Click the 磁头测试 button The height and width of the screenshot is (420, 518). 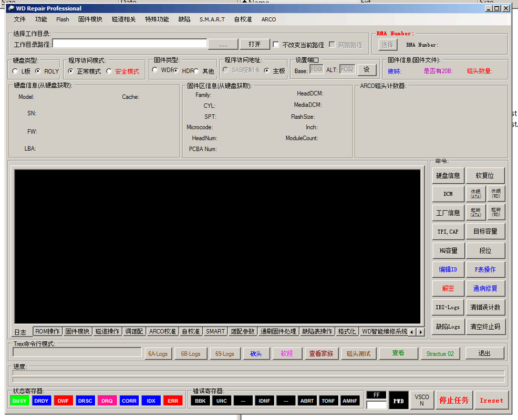click(x=358, y=354)
